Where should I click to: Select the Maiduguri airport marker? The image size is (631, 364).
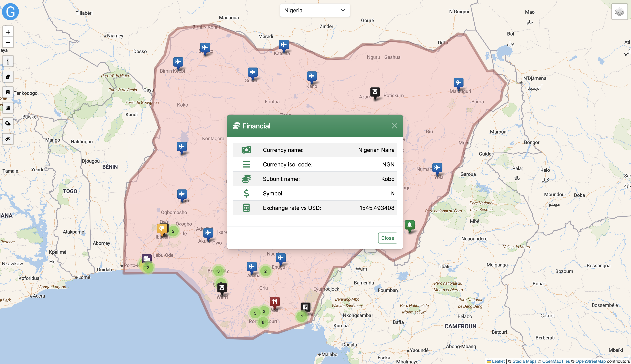458,83
